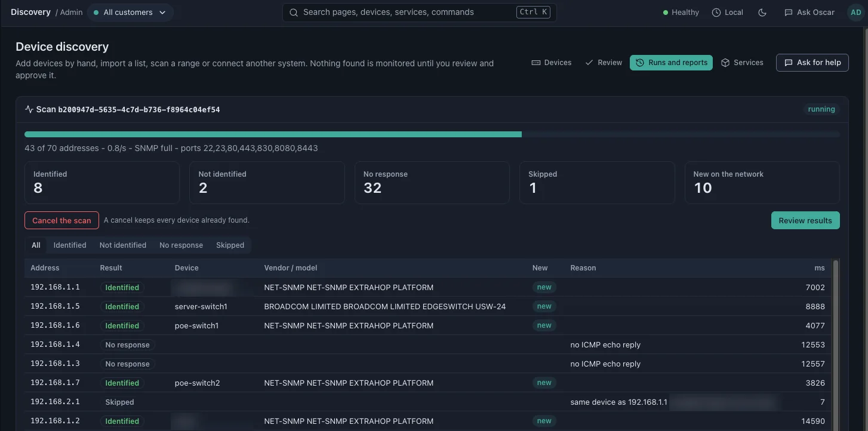Click the new badge for 192.168.1.6
Image resolution: width=868 pixels, height=431 pixels.
pos(544,325)
